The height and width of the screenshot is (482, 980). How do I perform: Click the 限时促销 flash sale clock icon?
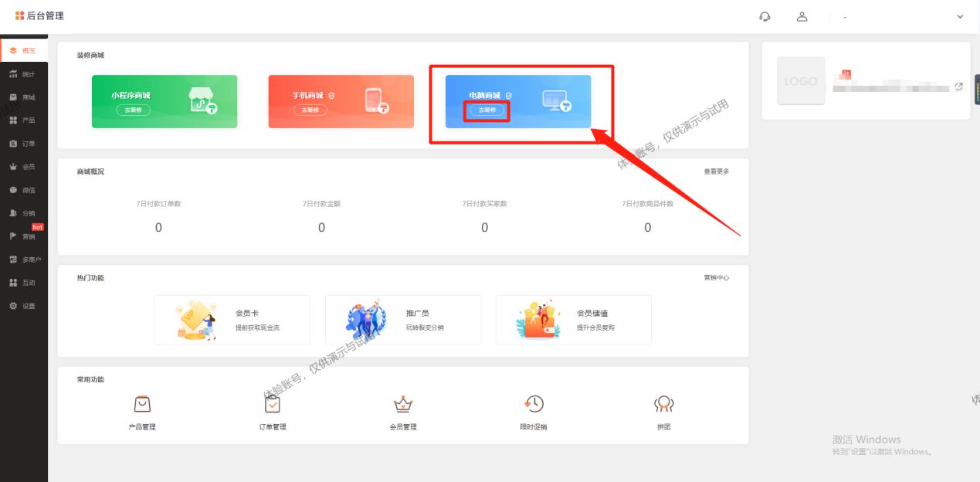click(534, 403)
